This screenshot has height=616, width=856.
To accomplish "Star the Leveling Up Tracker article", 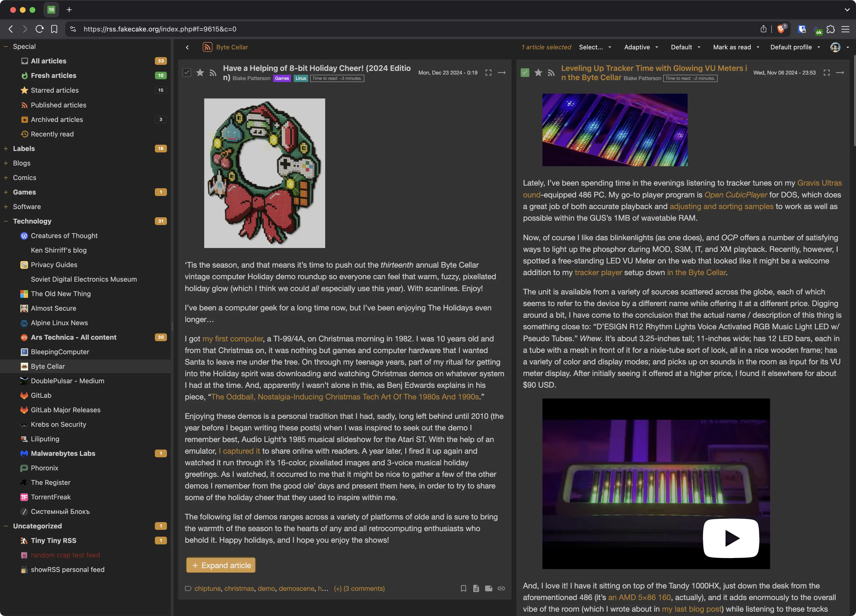I will pos(538,73).
